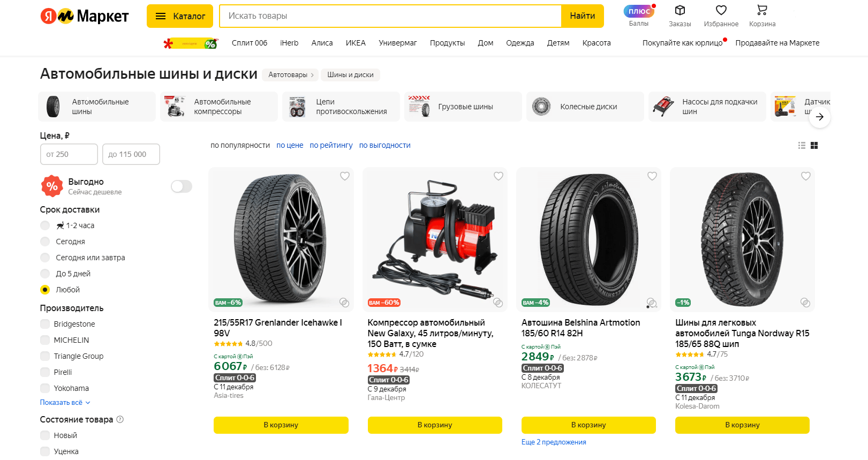868x460 pixels.
Task: Open the Каталог dropdown menu
Action: (180, 16)
